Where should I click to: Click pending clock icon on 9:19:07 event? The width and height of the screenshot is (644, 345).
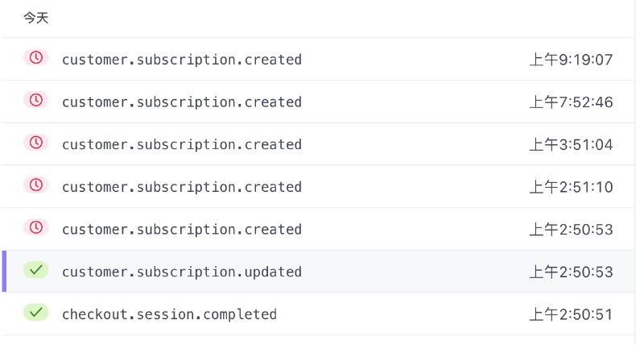click(x=36, y=57)
